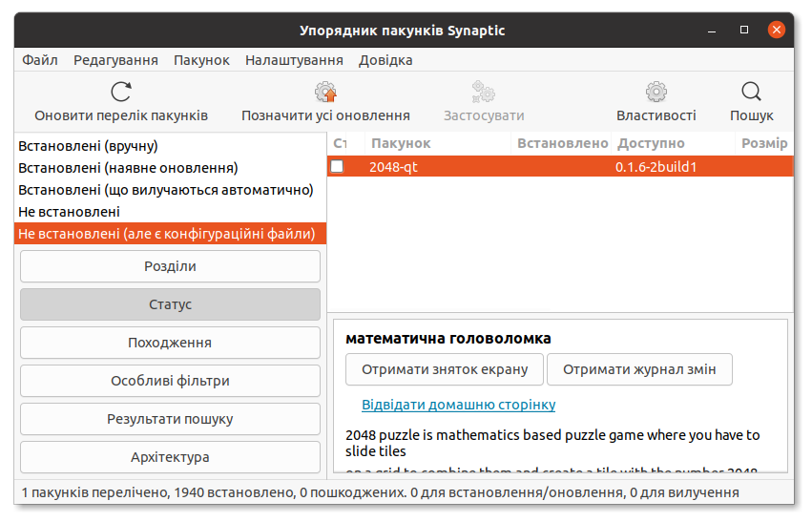Open Властивості via its gear icon

[x=656, y=93]
